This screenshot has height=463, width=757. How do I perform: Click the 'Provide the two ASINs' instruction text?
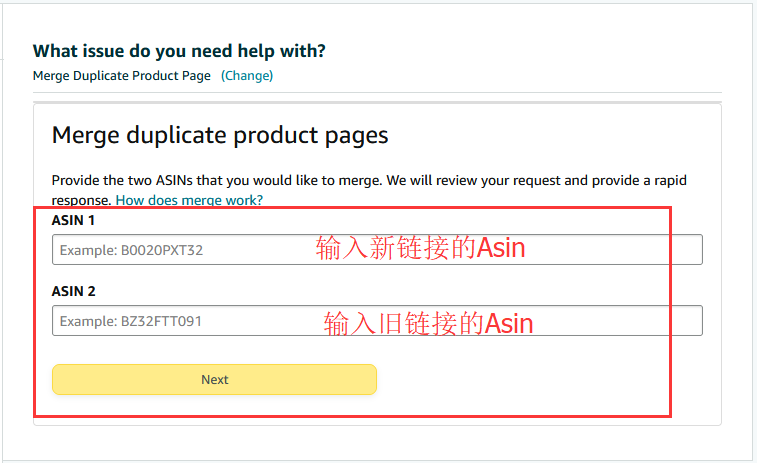tap(369, 190)
